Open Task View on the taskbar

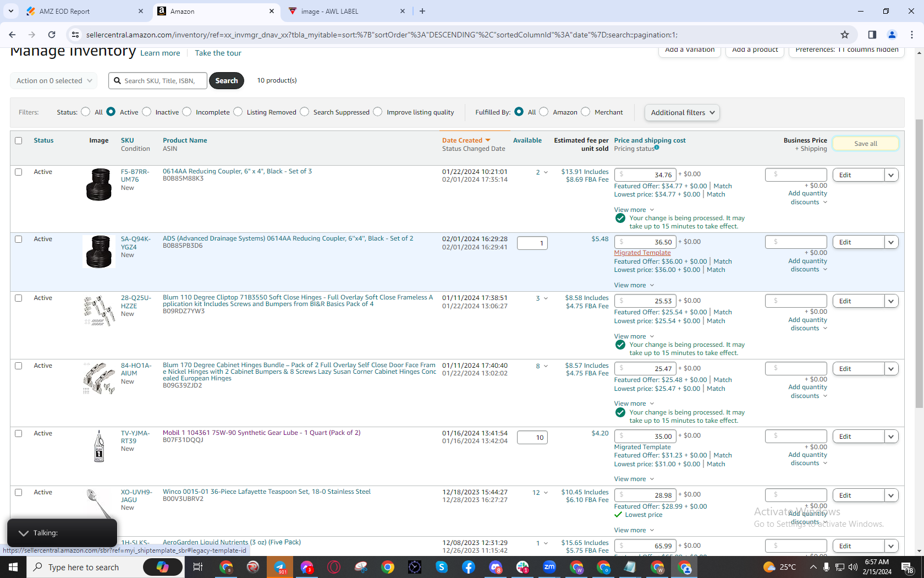(x=198, y=567)
